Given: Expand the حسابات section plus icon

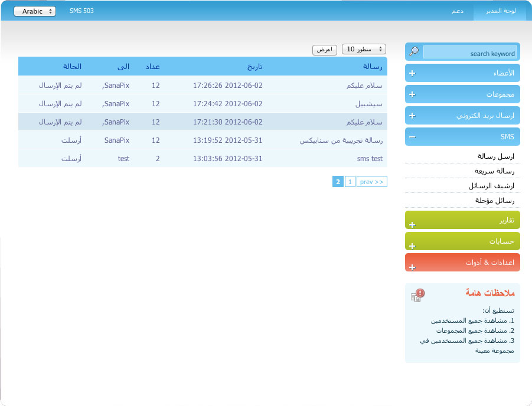Looking at the screenshot, I should pos(412,245).
